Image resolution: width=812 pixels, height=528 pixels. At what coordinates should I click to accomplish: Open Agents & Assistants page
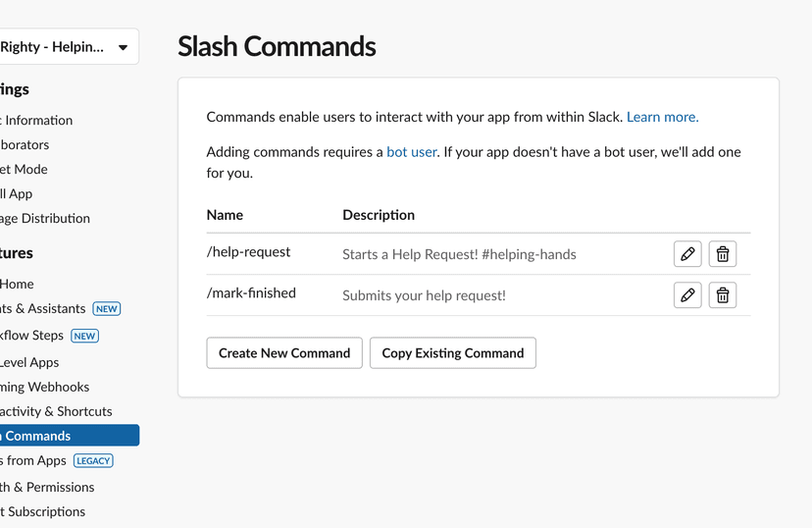[x=43, y=308]
